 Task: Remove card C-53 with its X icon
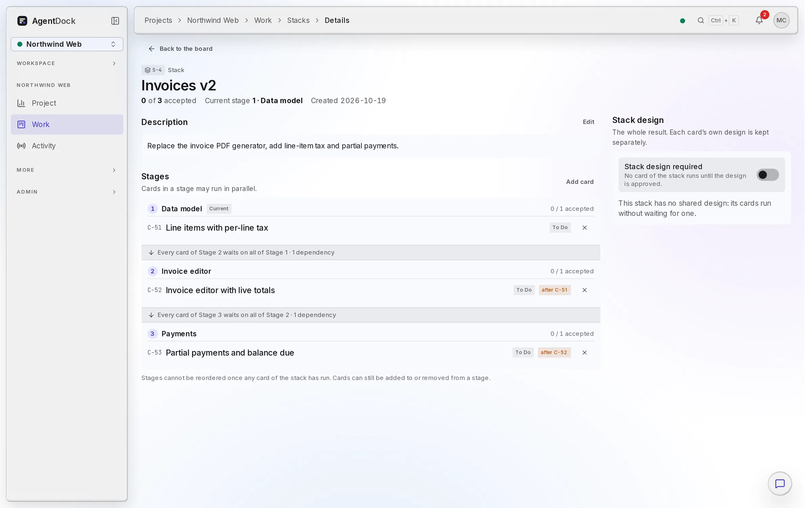pyautogui.click(x=584, y=353)
